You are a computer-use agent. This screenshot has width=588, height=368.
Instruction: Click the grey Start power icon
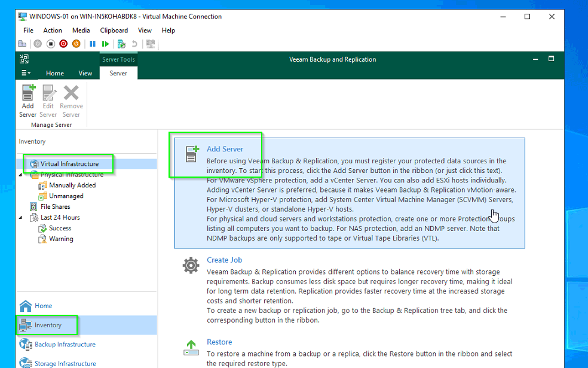[x=38, y=44]
